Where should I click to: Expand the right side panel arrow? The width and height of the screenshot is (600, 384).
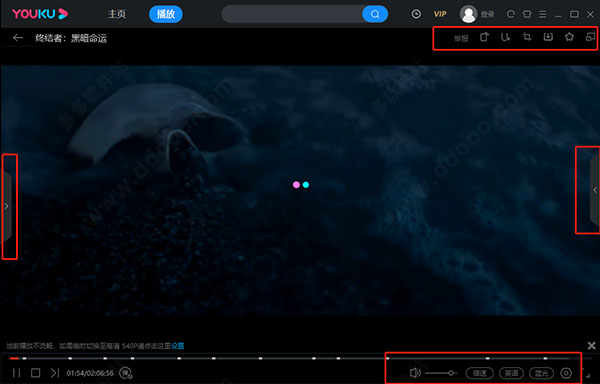pos(595,190)
